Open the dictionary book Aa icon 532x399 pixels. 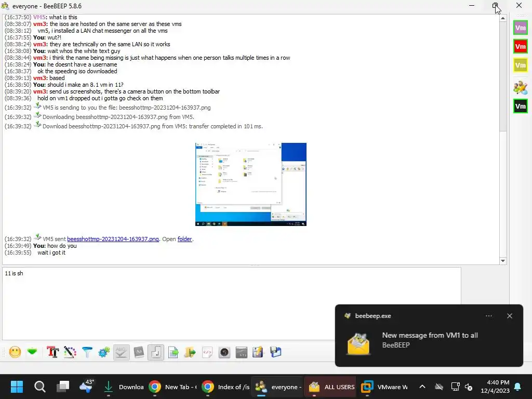139,352
